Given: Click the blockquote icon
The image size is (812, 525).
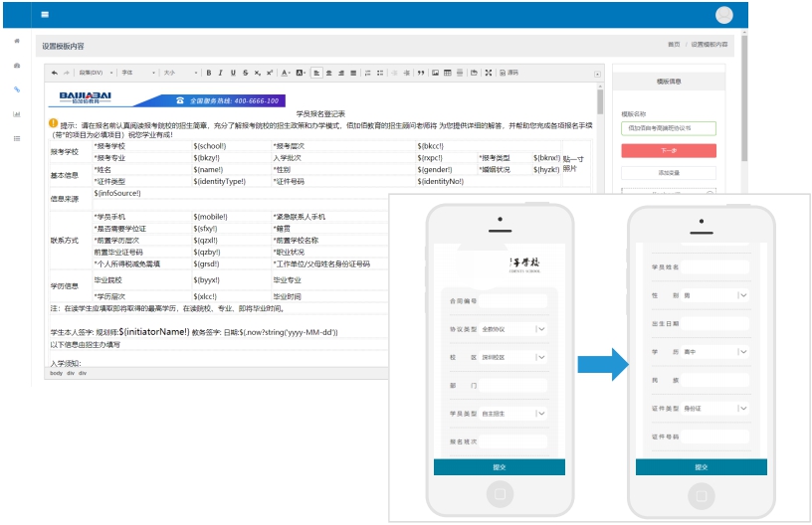Looking at the screenshot, I should click(421, 73).
